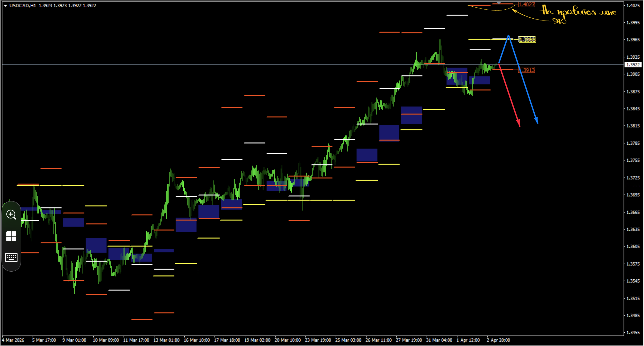Select the 1.4027 orange price label
644x346 pixels.
527,4
